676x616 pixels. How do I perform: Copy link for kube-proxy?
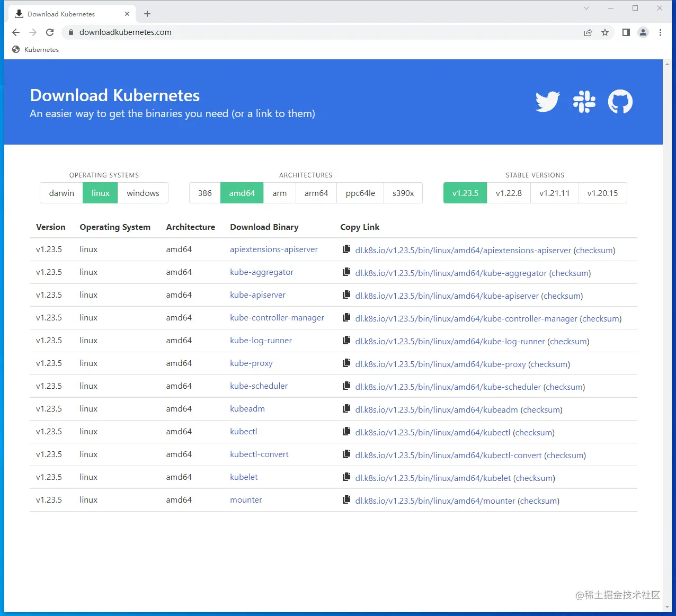pos(346,363)
